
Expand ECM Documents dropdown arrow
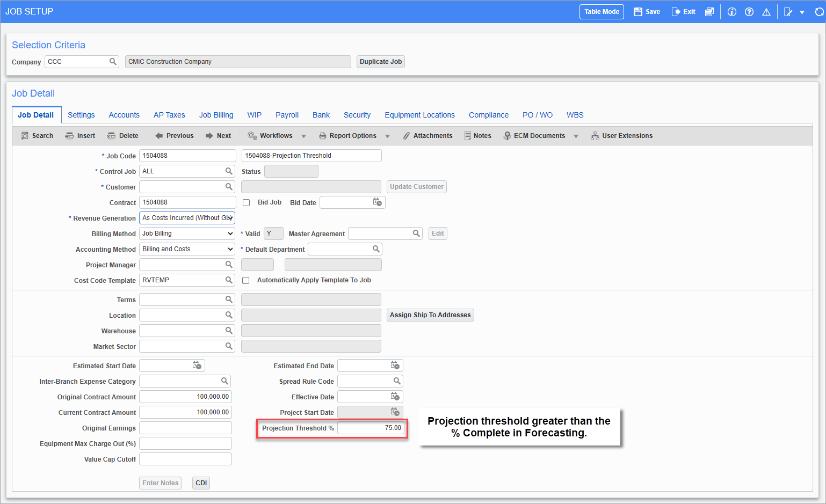576,136
